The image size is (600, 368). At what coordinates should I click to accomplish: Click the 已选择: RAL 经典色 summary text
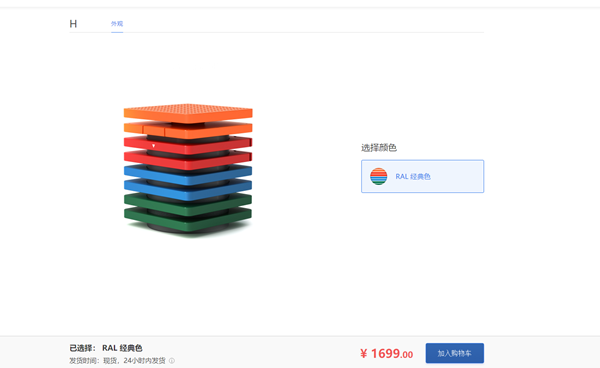pos(106,348)
